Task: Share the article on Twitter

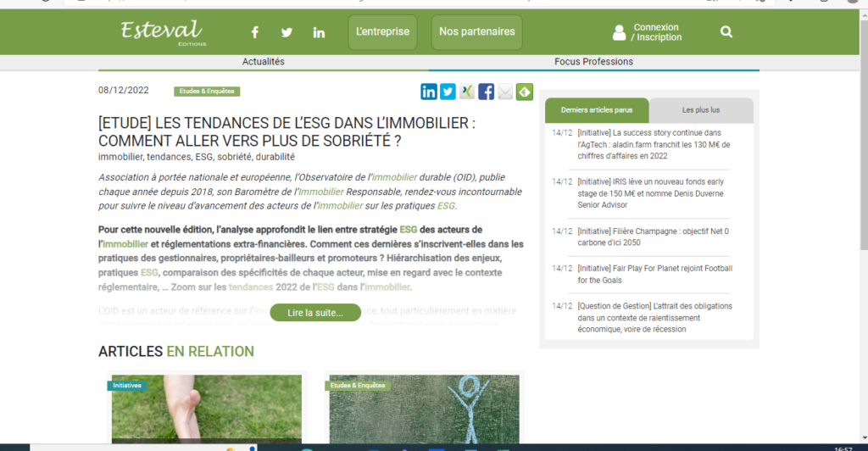Action: click(x=448, y=92)
